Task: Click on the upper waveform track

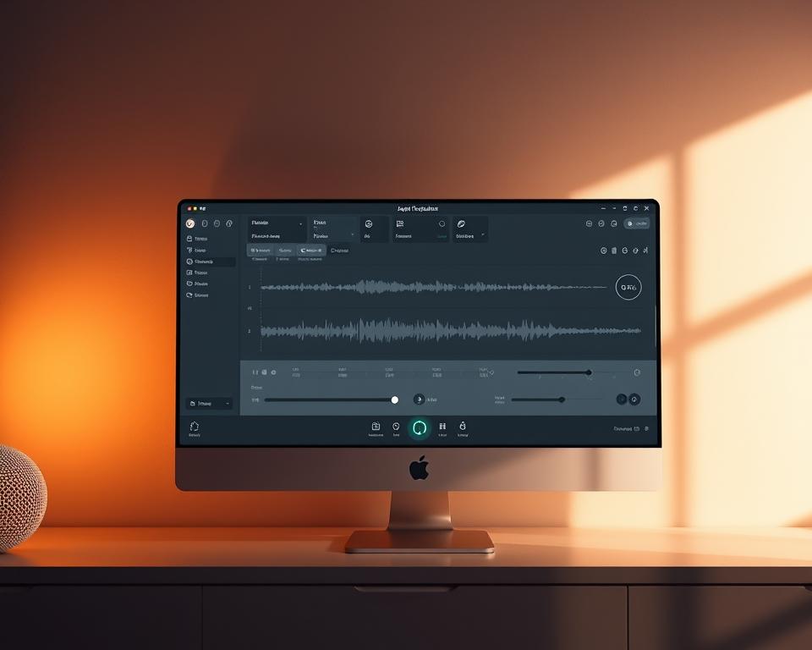Action: [x=433, y=287]
